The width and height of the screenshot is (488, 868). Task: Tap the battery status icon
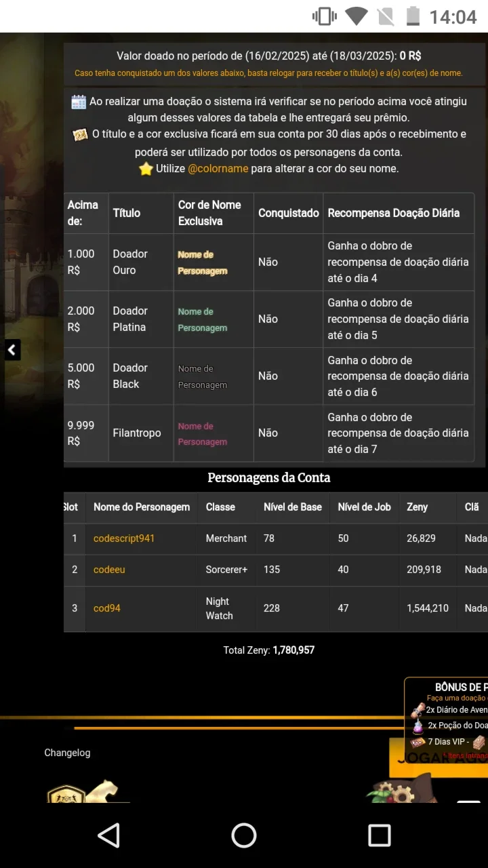point(412,16)
